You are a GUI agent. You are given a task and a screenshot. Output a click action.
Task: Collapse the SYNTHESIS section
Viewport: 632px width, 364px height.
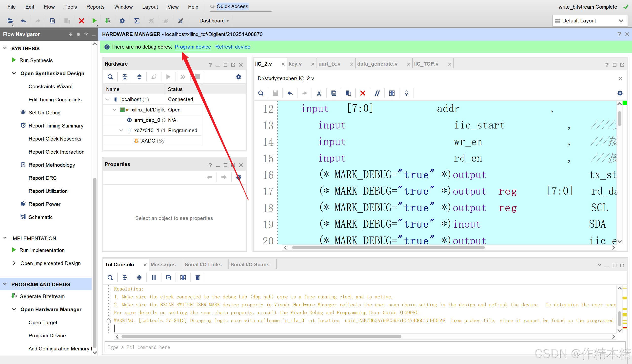point(5,48)
